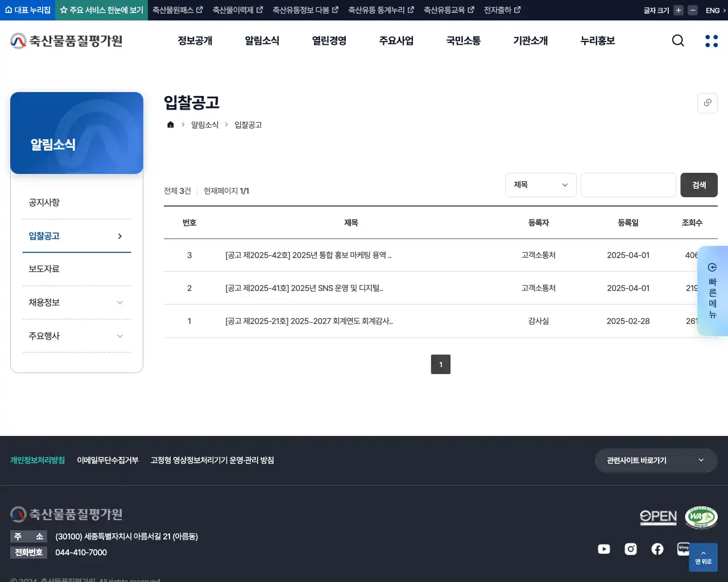Expand the 채용정보 sidebar section

coord(76,302)
